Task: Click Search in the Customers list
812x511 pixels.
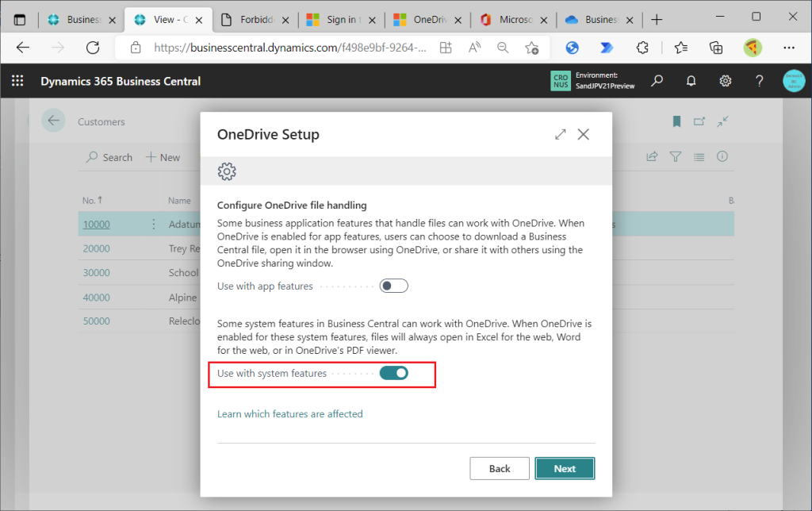Action: [109, 157]
